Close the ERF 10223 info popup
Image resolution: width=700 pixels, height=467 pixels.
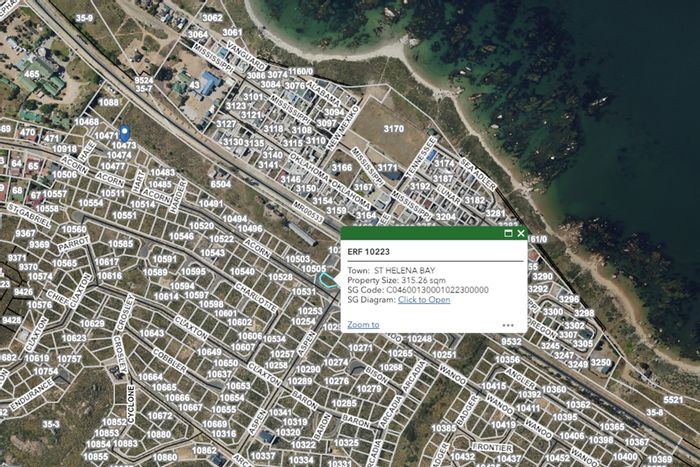click(x=521, y=233)
